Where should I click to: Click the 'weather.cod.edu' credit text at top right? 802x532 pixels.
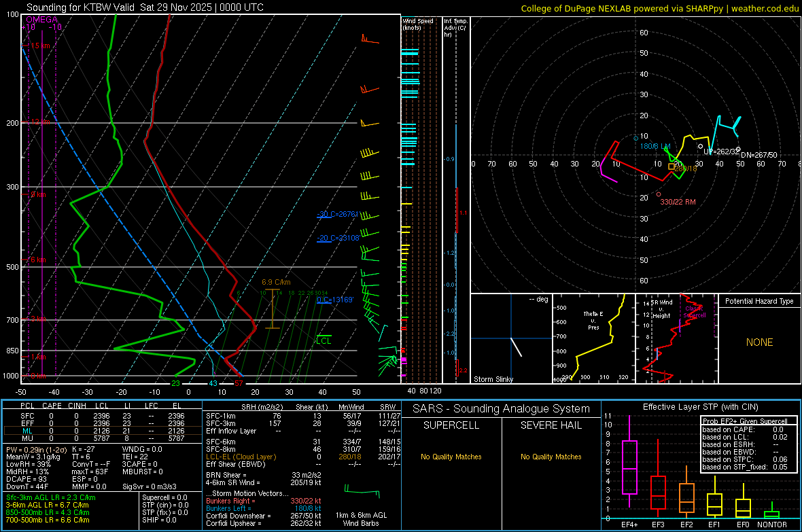click(x=765, y=8)
